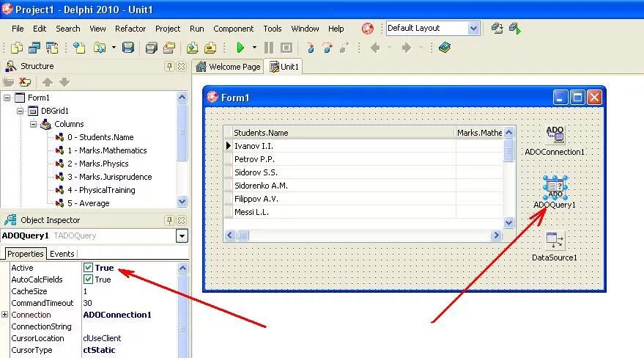Viewport: 644px width, 358px height.
Task: Close the Structure panel
Action: pos(181,66)
